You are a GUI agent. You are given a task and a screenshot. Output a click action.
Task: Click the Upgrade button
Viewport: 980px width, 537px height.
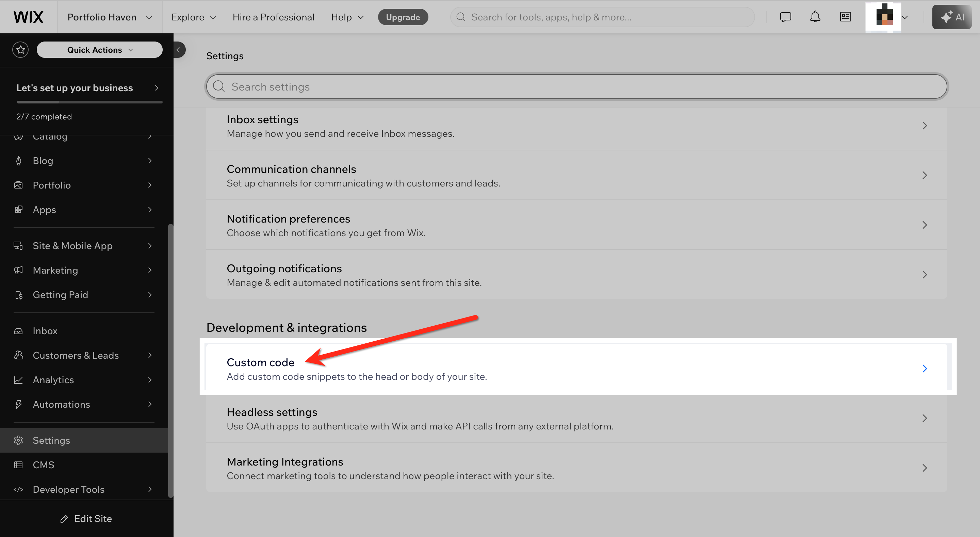coord(403,17)
